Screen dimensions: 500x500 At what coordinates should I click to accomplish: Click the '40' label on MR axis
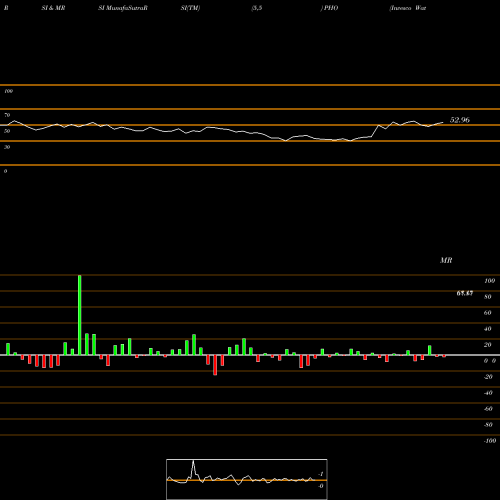tap(488, 329)
